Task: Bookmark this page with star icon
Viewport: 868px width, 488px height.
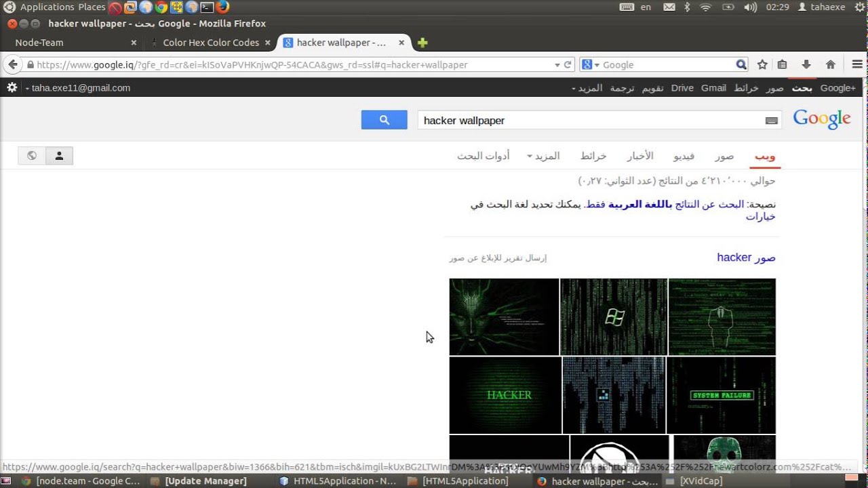Action: pyautogui.click(x=762, y=64)
